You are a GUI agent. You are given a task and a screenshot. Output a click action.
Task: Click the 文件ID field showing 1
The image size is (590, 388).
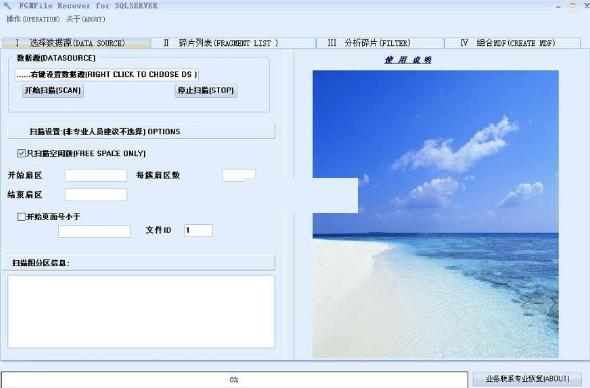pyautogui.click(x=198, y=230)
